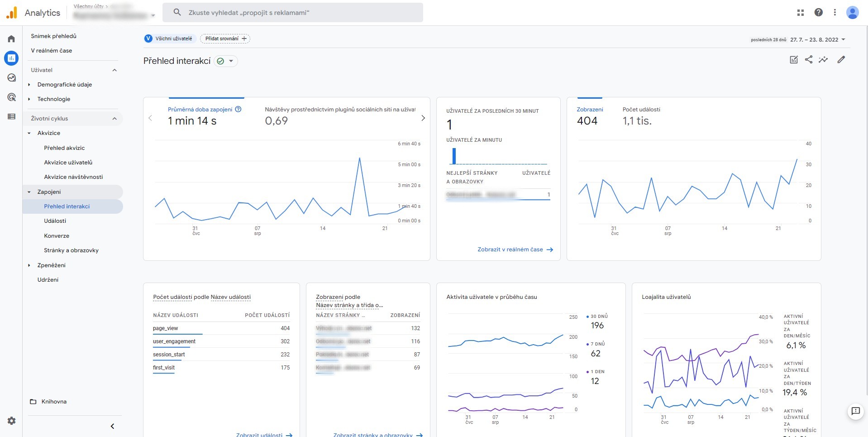The height and width of the screenshot is (437, 868).
Task: Expand Technologie tree item
Action: 29,99
